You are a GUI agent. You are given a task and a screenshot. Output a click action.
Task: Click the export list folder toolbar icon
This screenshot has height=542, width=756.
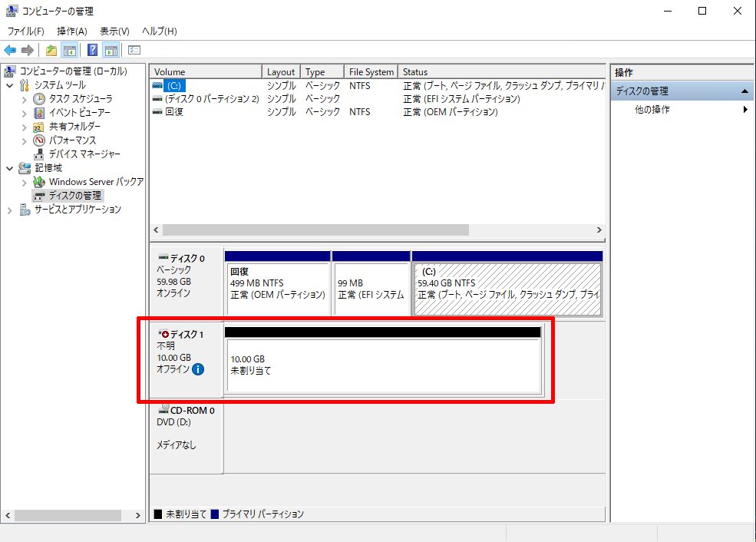pos(50,49)
